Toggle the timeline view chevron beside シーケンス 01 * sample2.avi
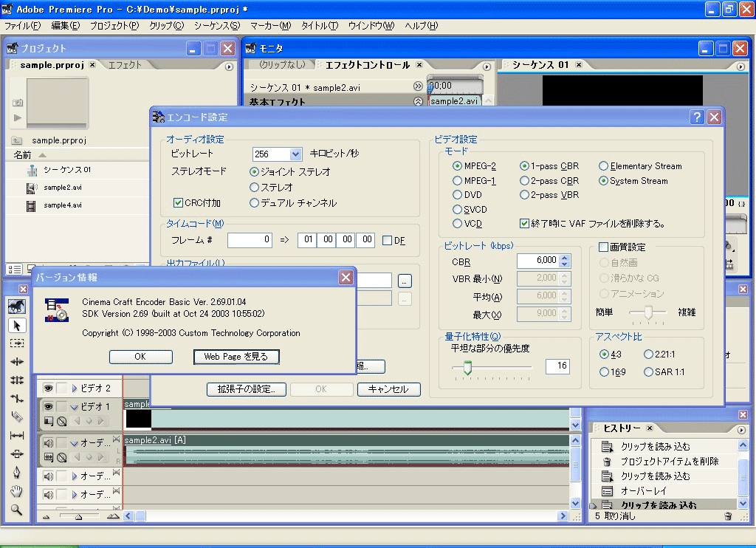The width and height of the screenshot is (756, 548). tap(418, 86)
